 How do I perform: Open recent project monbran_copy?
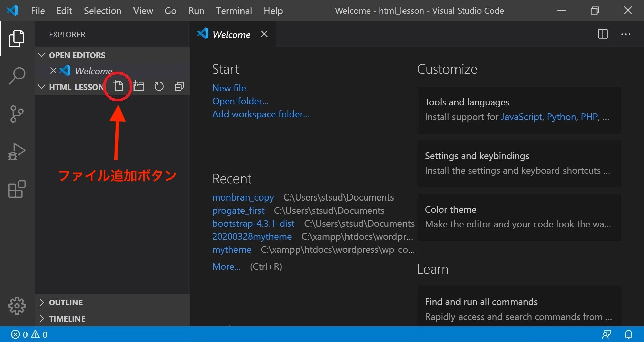pyautogui.click(x=243, y=197)
